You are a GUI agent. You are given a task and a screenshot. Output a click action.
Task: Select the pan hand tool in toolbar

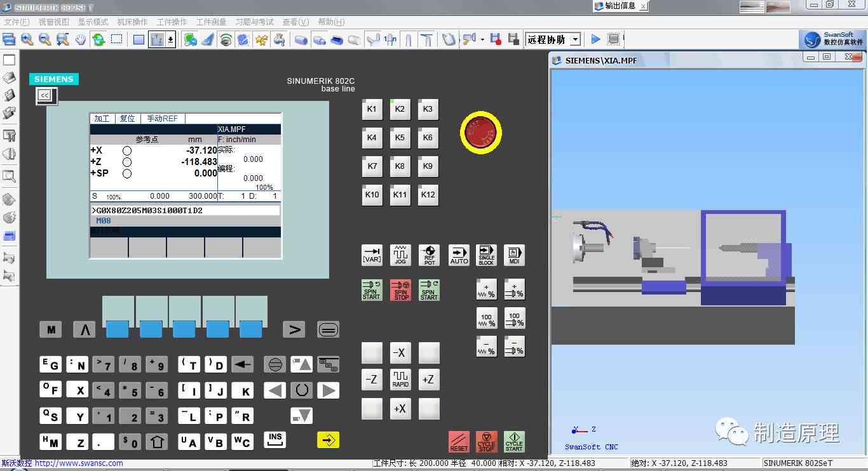81,39
